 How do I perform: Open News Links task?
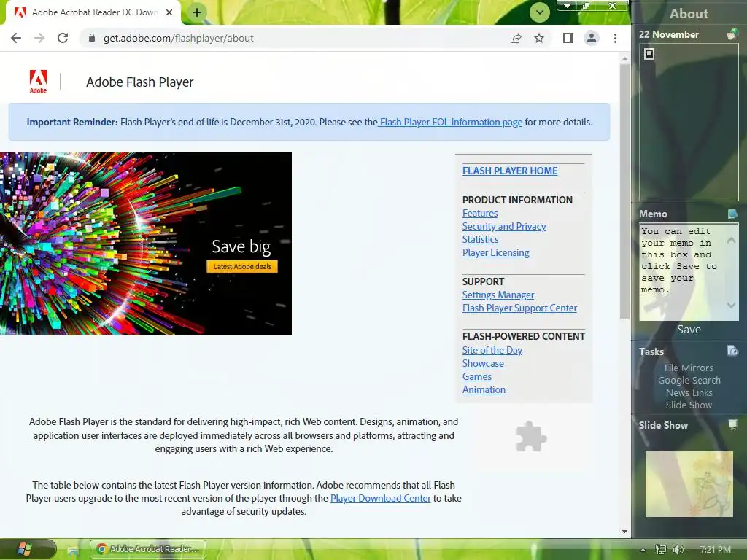click(x=689, y=392)
